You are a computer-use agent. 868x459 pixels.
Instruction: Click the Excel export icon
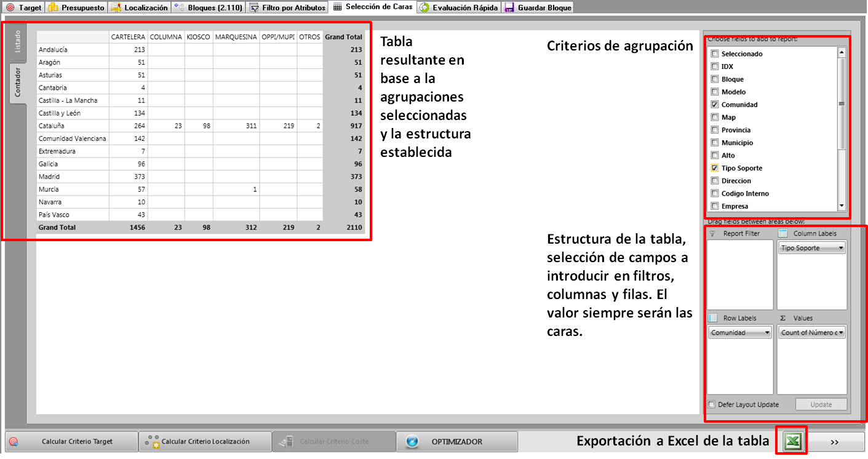click(x=792, y=441)
